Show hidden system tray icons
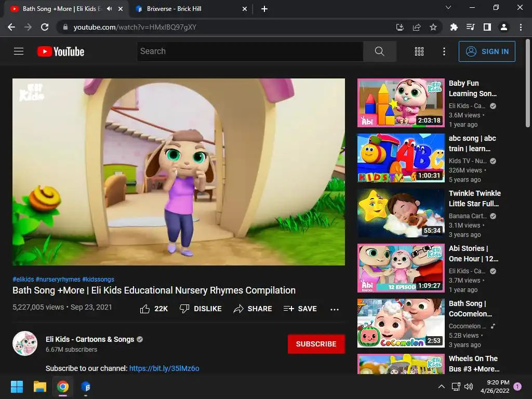Screen dimensions: 532x399 [442, 387]
